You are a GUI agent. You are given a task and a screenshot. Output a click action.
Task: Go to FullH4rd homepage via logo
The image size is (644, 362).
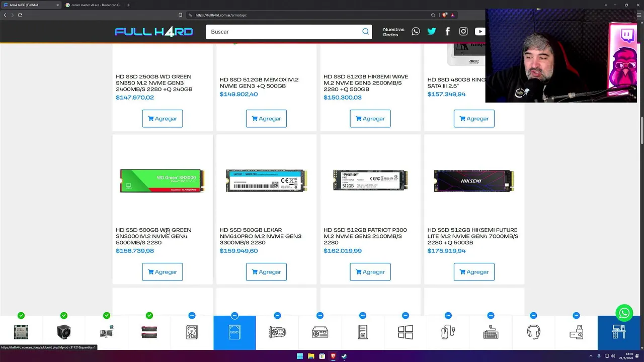tap(154, 32)
